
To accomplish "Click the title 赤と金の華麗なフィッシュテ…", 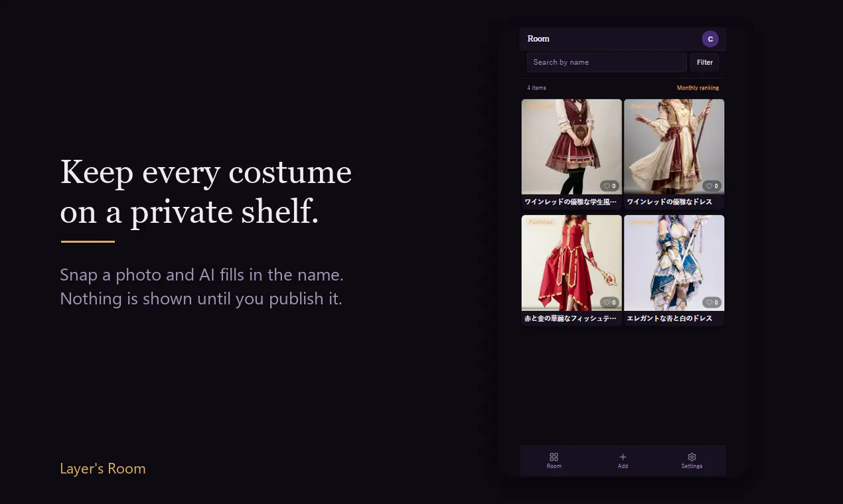I will pos(571,318).
